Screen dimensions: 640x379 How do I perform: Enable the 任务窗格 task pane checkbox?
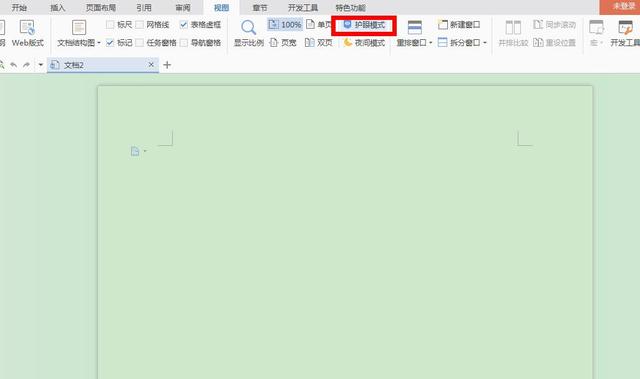click(140, 42)
